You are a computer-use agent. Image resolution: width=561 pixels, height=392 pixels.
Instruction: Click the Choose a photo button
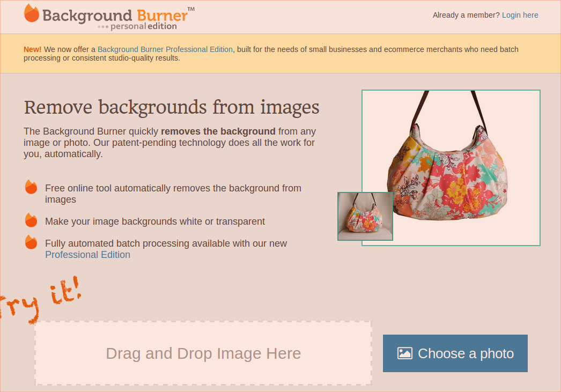pyautogui.click(x=455, y=353)
